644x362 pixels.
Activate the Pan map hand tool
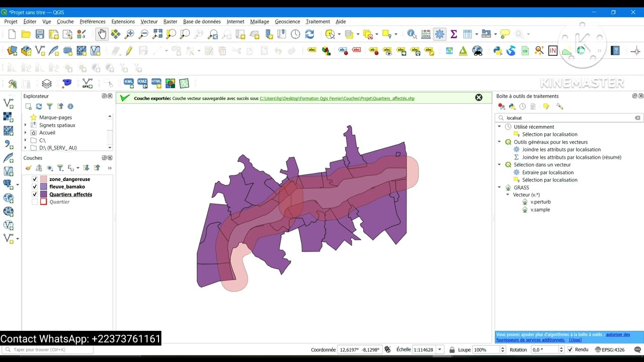[x=102, y=34]
